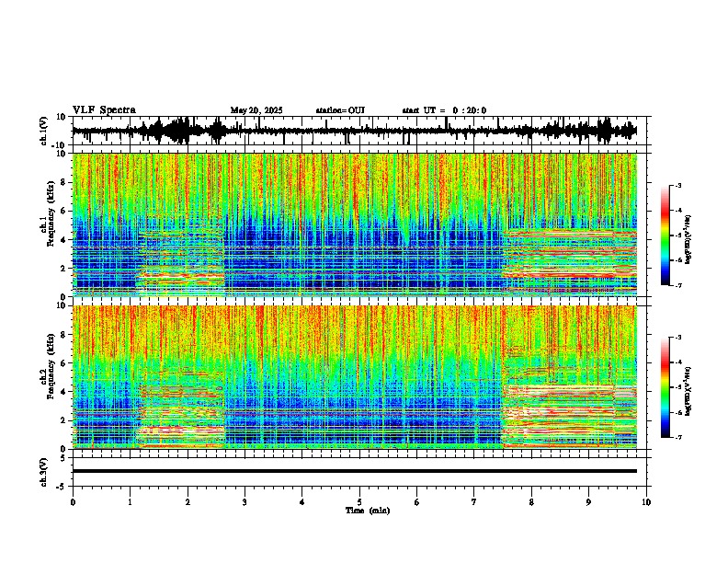728x563 pixels.
Task: Click the ch.2 spectrogram color scale bar
Action: click(x=665, y=387)
